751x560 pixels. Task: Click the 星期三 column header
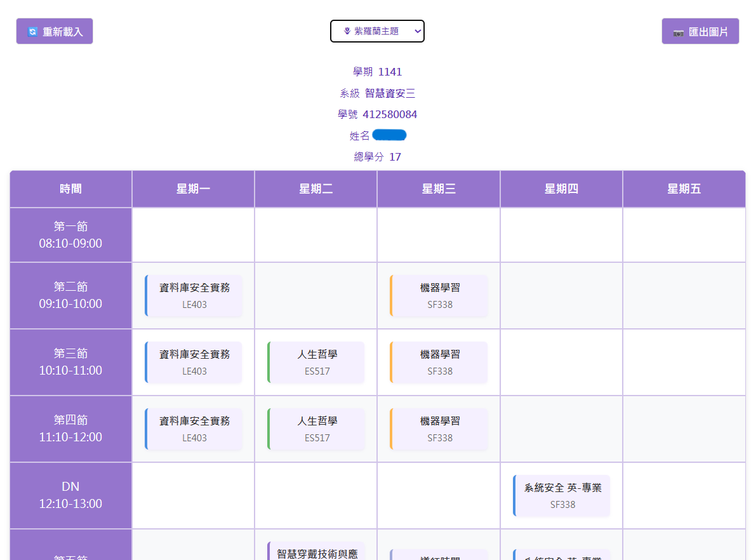click(439, 189)
